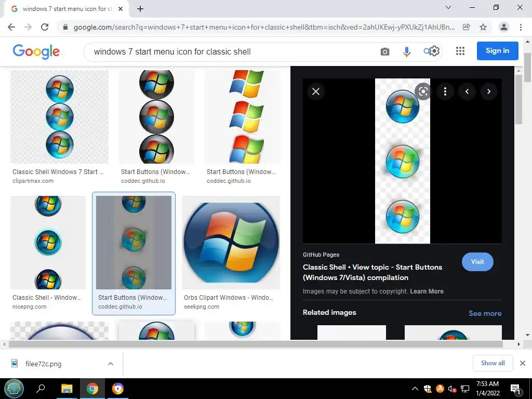Click Show all downloads
Viewport: 532px width, 399px height.
point(493,363)
